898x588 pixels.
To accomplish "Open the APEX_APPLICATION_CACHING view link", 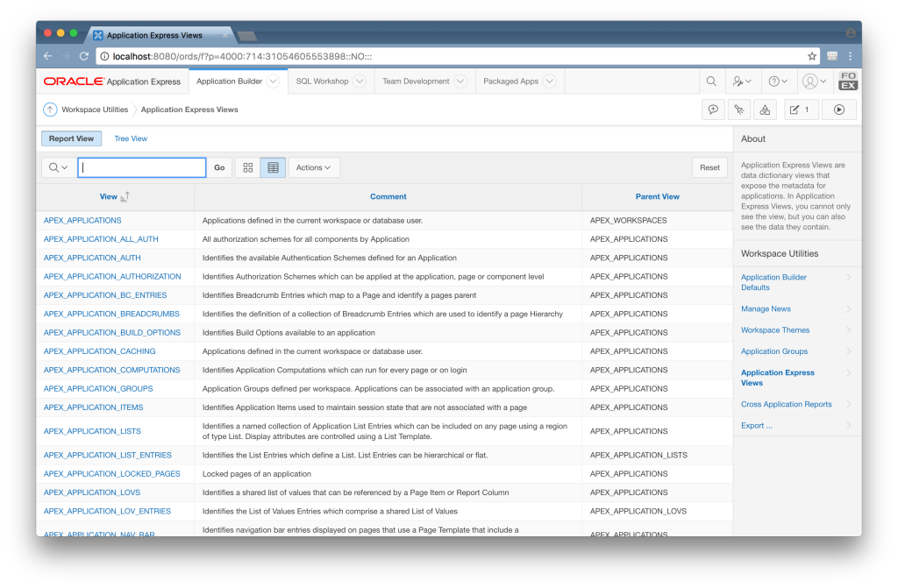I will point(100,351).
